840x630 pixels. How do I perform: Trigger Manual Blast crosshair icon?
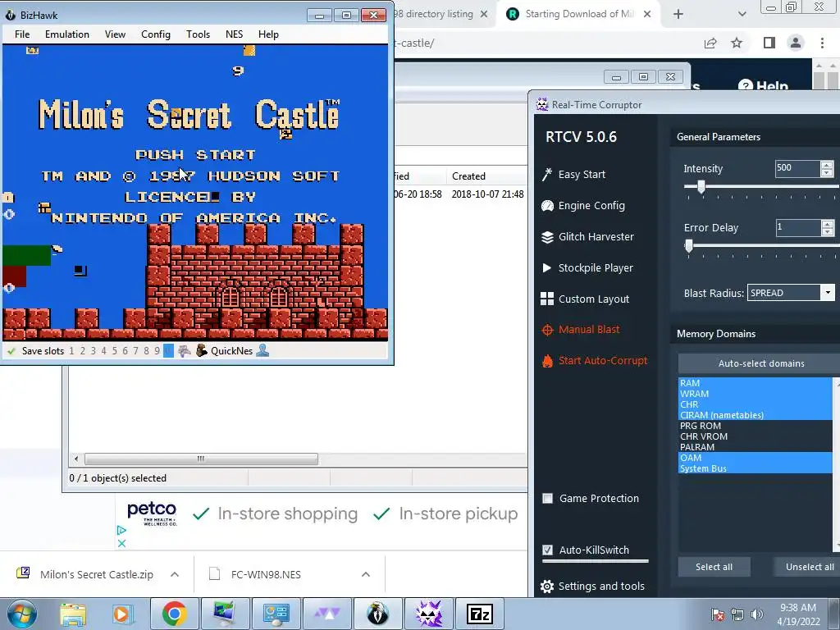tap(547, 330)
